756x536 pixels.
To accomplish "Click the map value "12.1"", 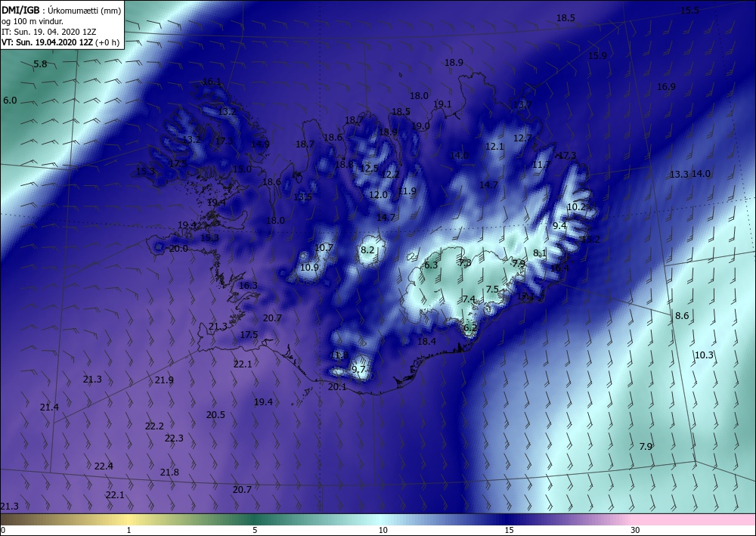I will (494, 146).
